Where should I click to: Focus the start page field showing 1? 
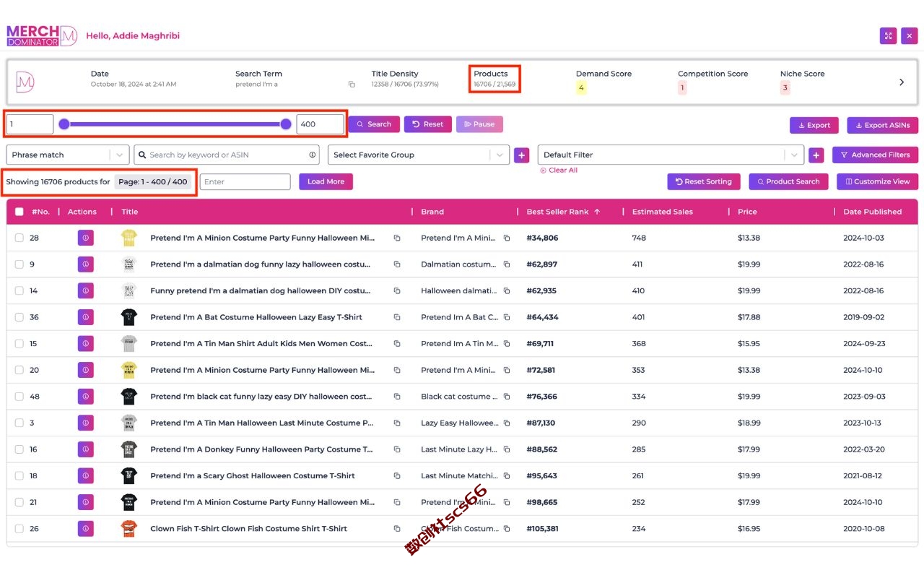pyautogui.click(x=30, y=124)
